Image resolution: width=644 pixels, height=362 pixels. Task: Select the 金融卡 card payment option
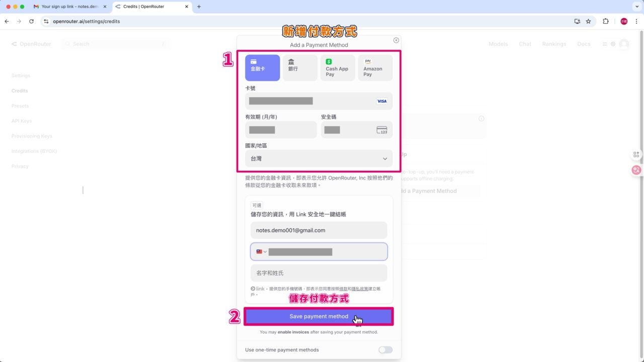coord(262,68)
